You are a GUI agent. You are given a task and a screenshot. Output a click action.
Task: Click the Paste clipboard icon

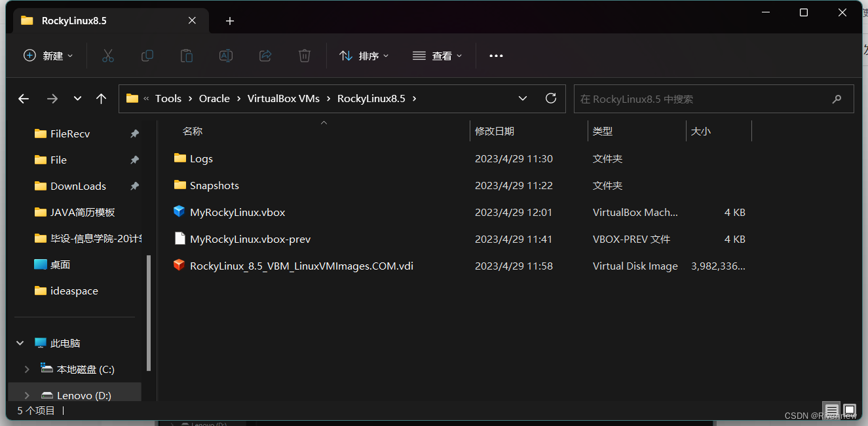tap(187, 56)
